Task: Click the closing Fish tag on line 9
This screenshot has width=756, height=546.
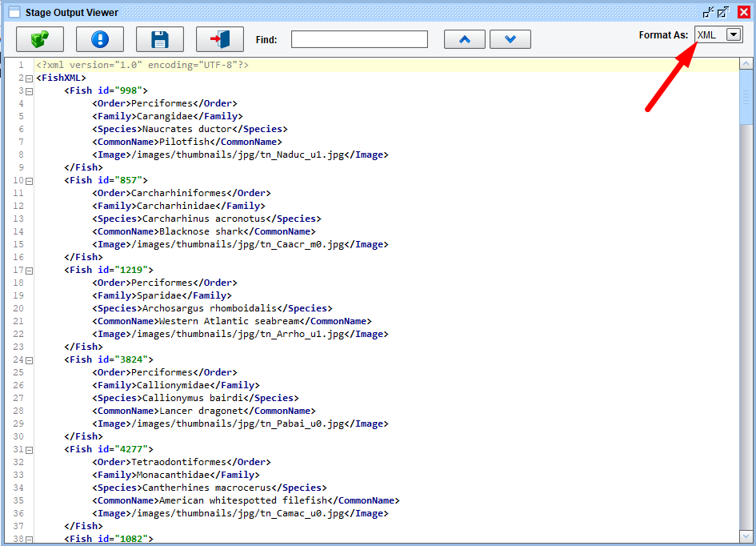Action: (83, 167)
